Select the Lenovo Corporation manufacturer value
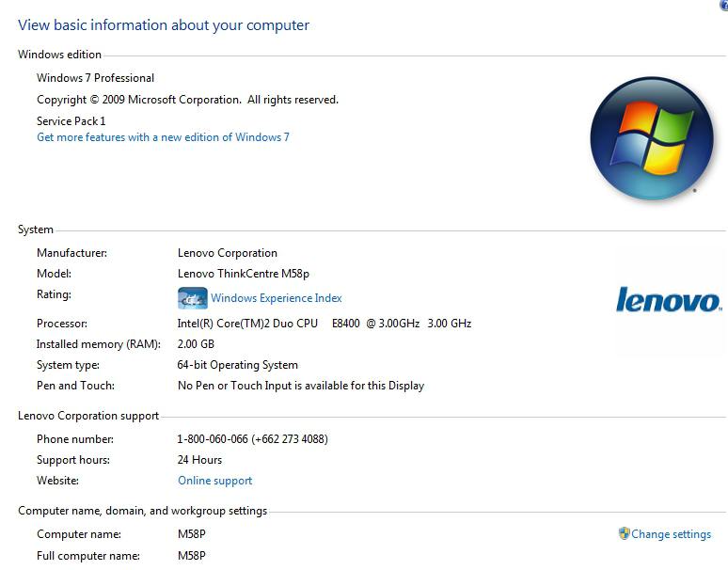This screenshot has height=570, width=728. [227, 253]
